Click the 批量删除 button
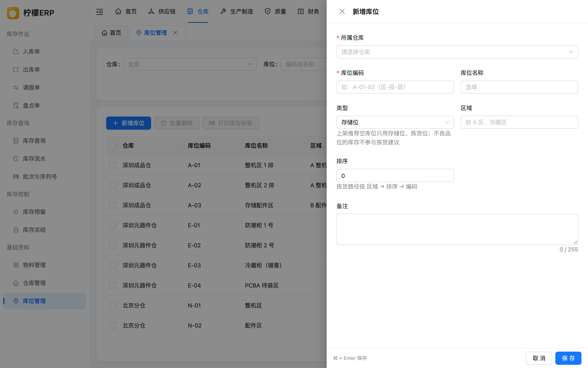588x368 pixels. point(177,123)
